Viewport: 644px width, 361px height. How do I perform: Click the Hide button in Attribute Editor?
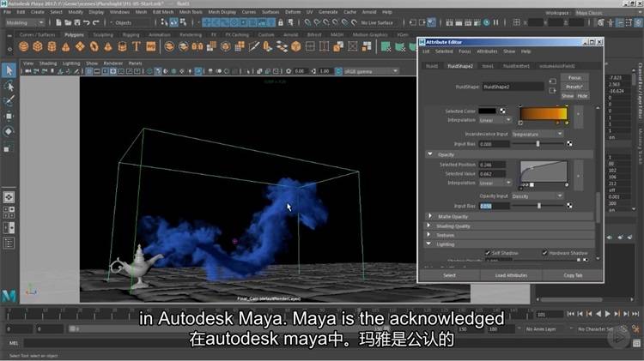point(582,95)
